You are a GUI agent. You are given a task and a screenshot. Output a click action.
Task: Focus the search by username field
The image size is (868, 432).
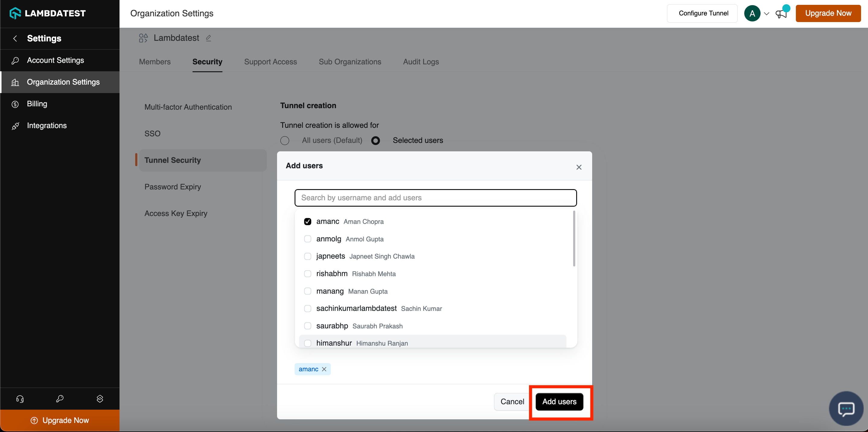pyautogui.click(x=435, y=198)
